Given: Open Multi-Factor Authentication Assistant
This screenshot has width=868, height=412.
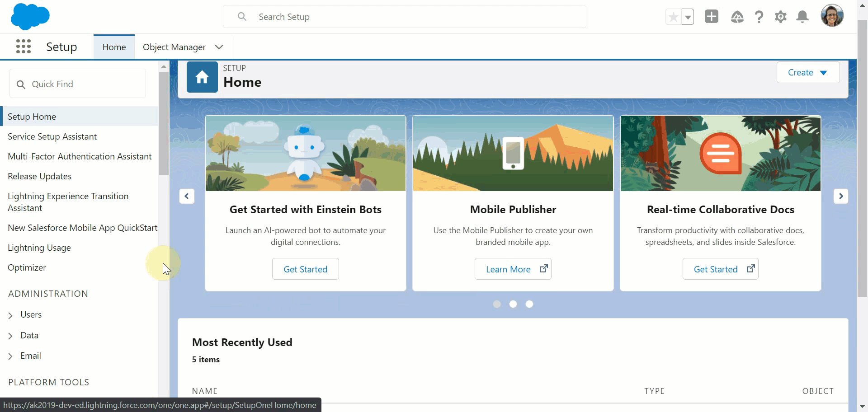Looking at the screenshot, I should coord(80,156).
